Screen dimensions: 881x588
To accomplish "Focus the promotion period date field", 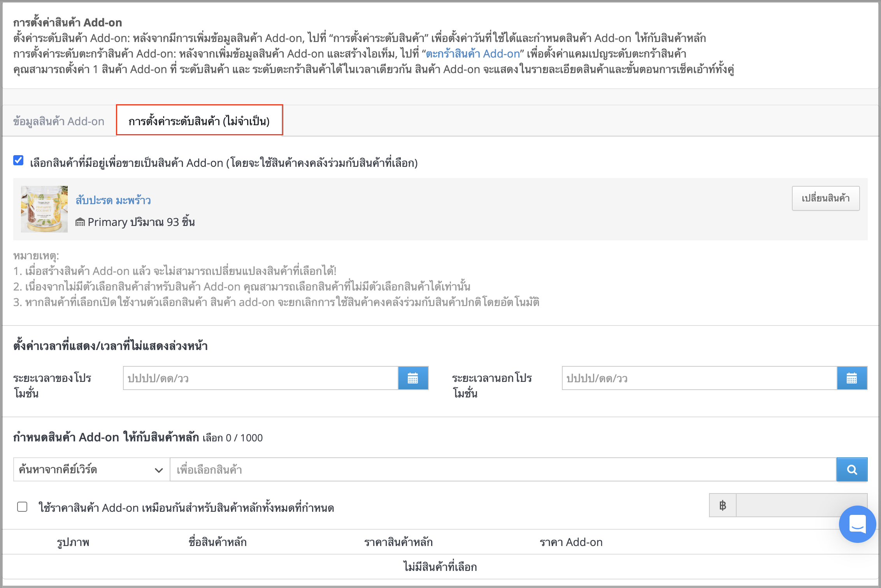I will 261,378.
